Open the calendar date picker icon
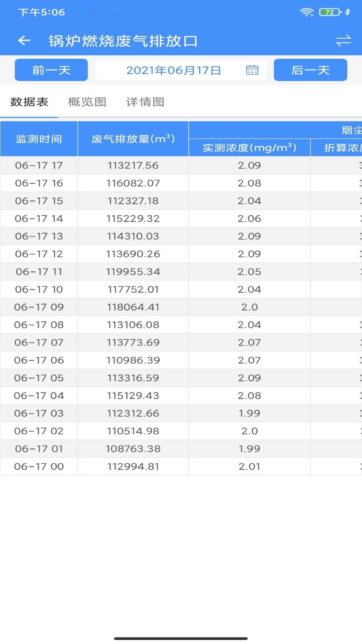 coord(252,70)
